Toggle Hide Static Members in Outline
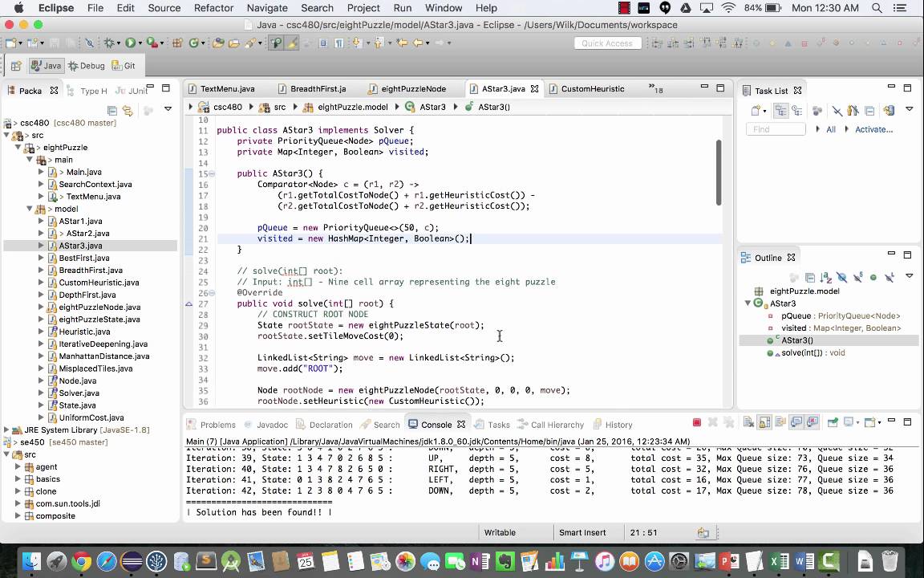This screenshot has height=578, width=924. (x=857, y=277)
